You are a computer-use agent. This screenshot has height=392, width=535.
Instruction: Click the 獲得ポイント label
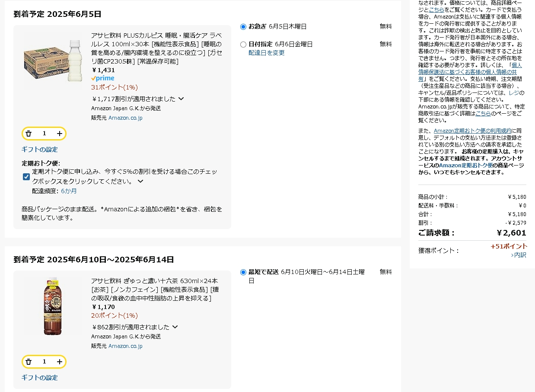tap(439, 251)
